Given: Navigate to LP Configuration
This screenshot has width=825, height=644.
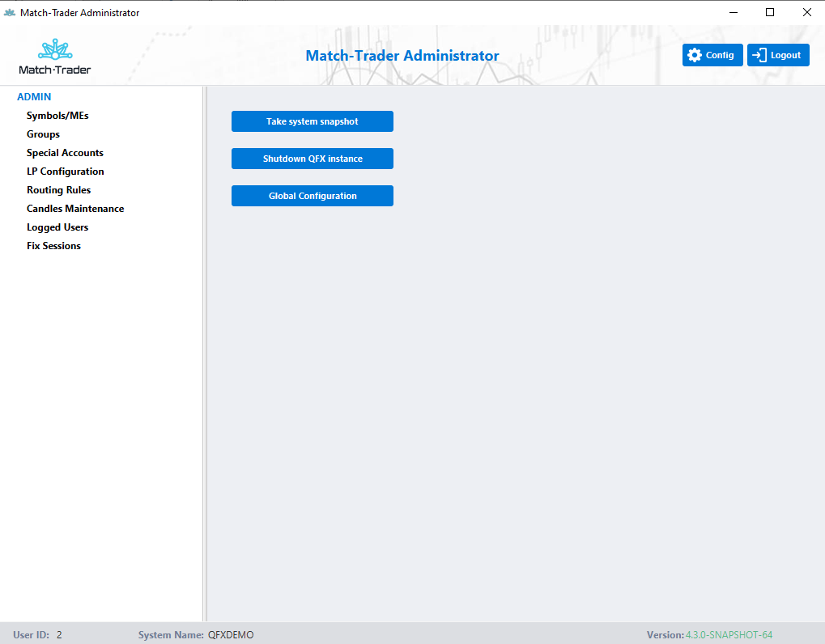Looking at the screenshot, I should point(66,172).
